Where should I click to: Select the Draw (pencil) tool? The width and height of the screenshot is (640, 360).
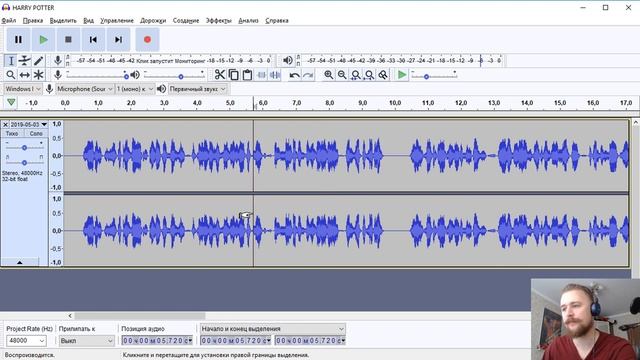click(38, 61)
